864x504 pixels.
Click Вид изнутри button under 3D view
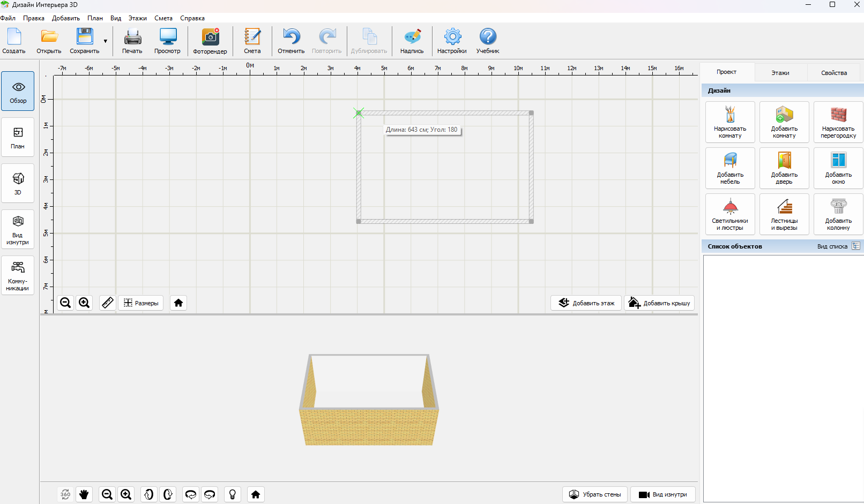tap(663, 494)
